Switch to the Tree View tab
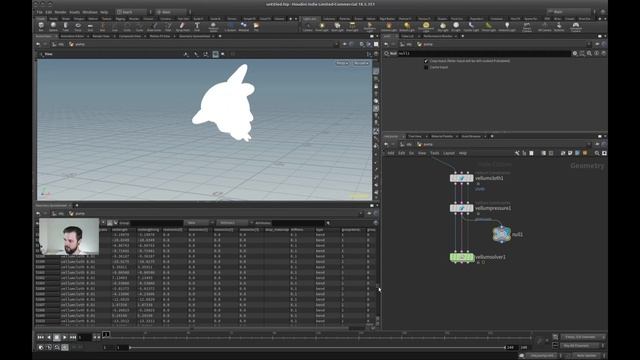Viewport: 640px width, 360px height. (415, 136)
